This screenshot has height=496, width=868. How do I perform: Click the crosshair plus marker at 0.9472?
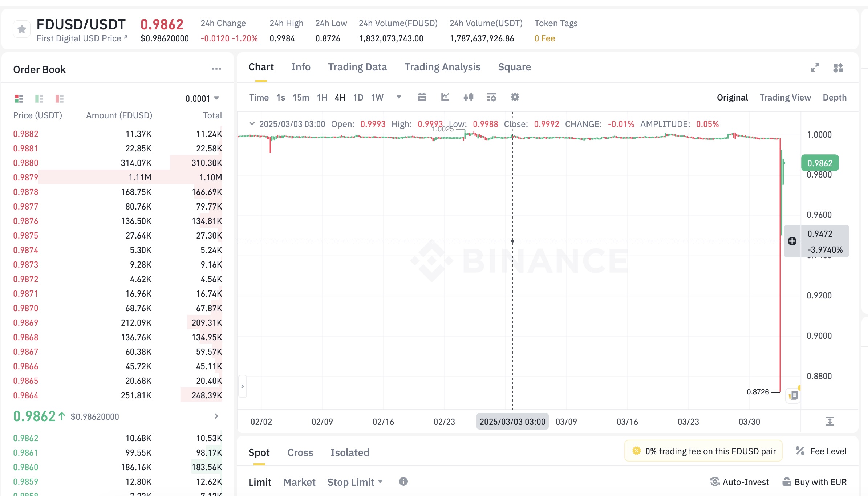[x=792, y=241]
